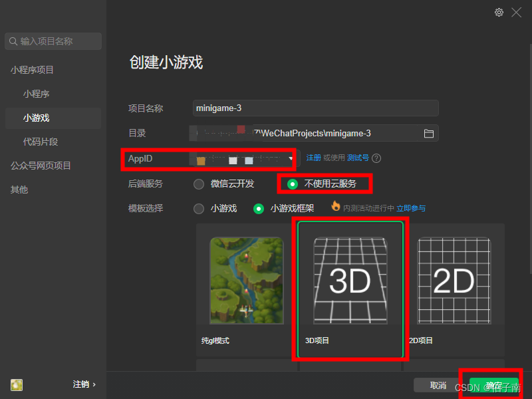Image resolution: width=532 pixels, height=399 pixels.
Task: Click the search magnifier in the project search box
Action: tap(14, 41)
